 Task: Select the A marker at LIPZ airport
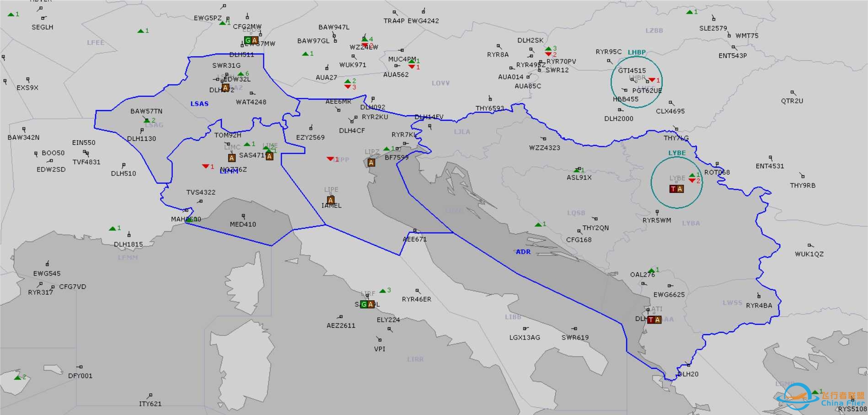[371, 163]
